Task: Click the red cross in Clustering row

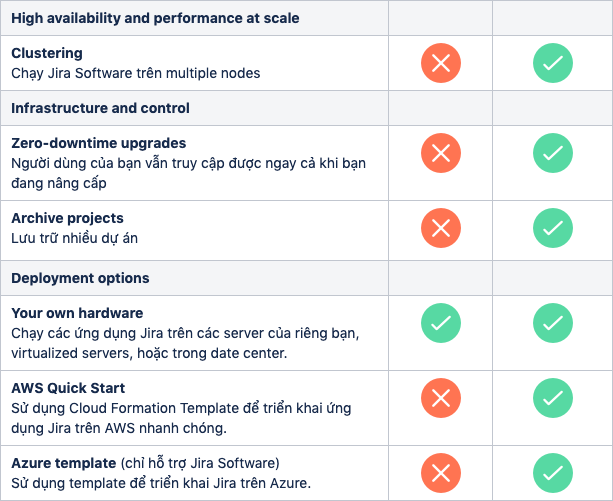Action: pos(441,63)
